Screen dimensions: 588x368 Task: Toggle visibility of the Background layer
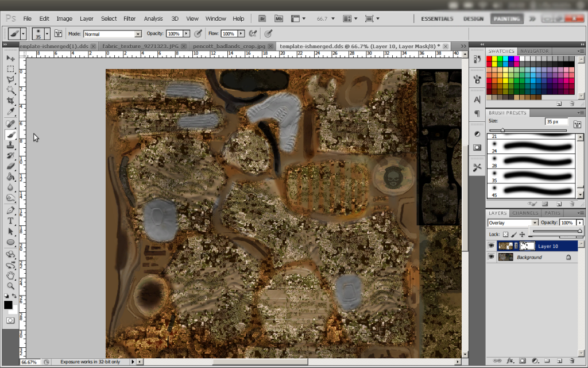[x=491, y=257]
